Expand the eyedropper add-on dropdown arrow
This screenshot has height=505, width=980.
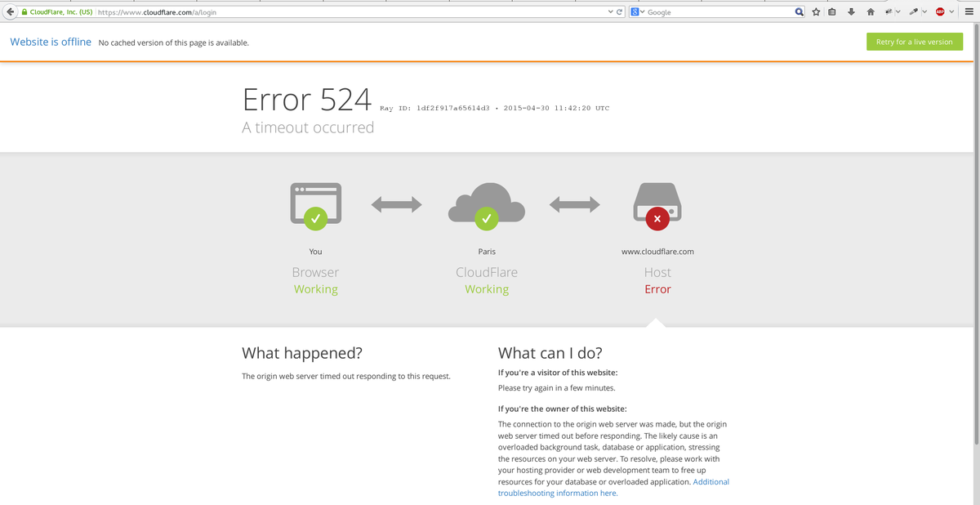pyautogui.click(x=924, y=12)
